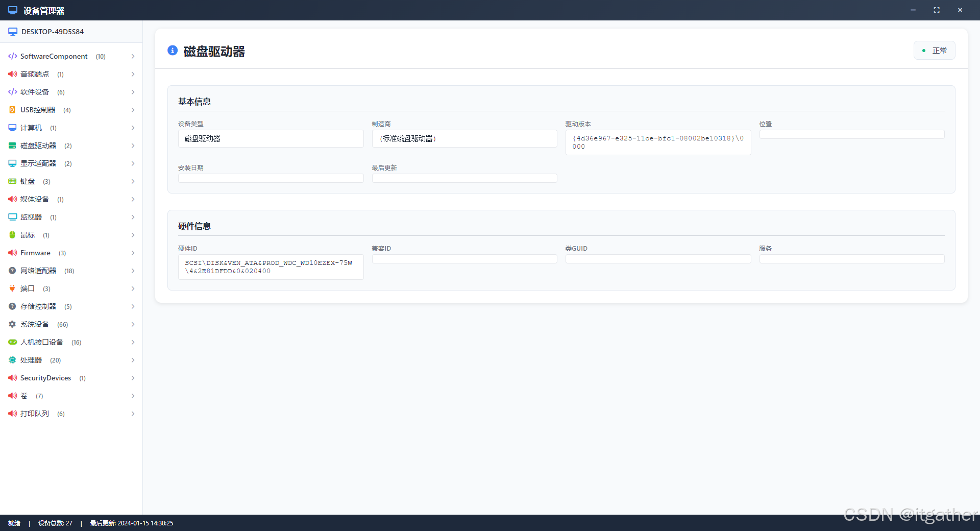The height and width of the screenshot is (531, 980).
Task: Click the code icon beside 软件设备
Action: [12, 92]
